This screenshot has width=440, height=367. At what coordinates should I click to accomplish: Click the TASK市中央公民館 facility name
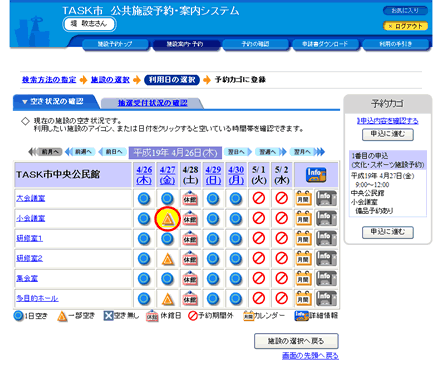[x=58, y=174]
